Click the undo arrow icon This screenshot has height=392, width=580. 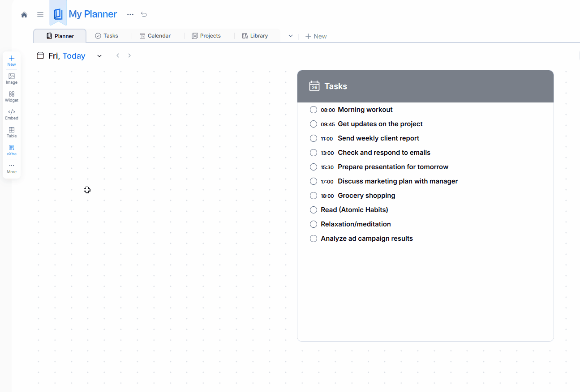tap(144, 14)
